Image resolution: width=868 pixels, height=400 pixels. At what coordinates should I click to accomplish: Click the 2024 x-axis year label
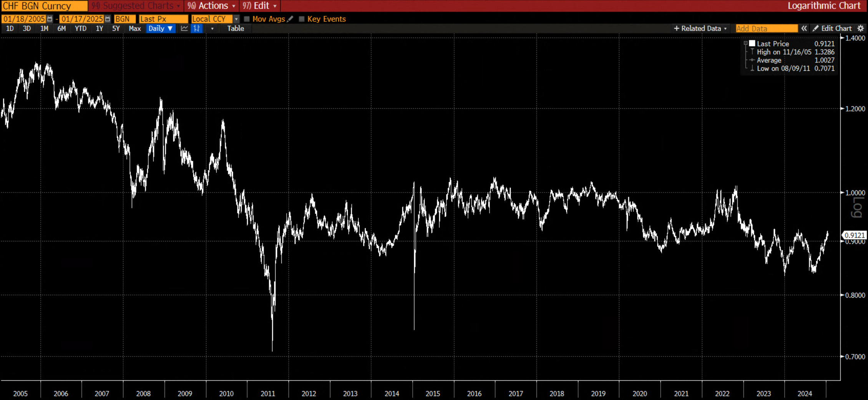805,393
